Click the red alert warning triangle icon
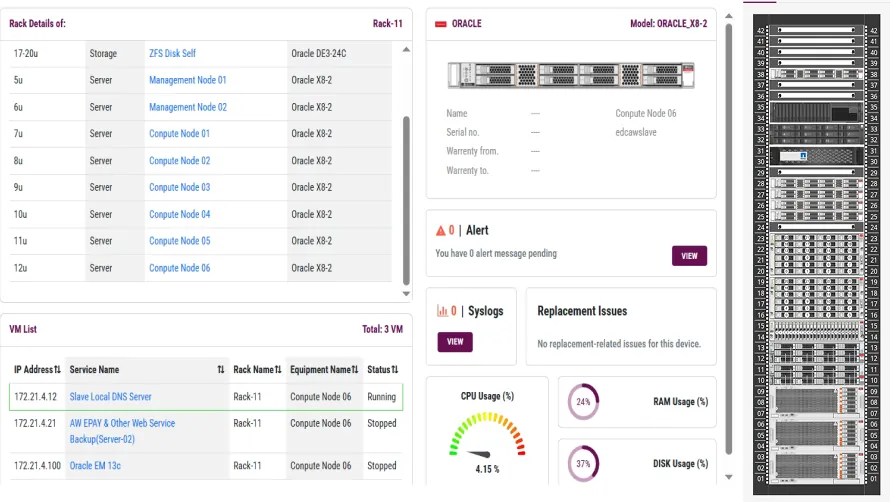Image resolution: width=890 pixels, height=502 pixels. pyautogui.click(x=441, y=231)
